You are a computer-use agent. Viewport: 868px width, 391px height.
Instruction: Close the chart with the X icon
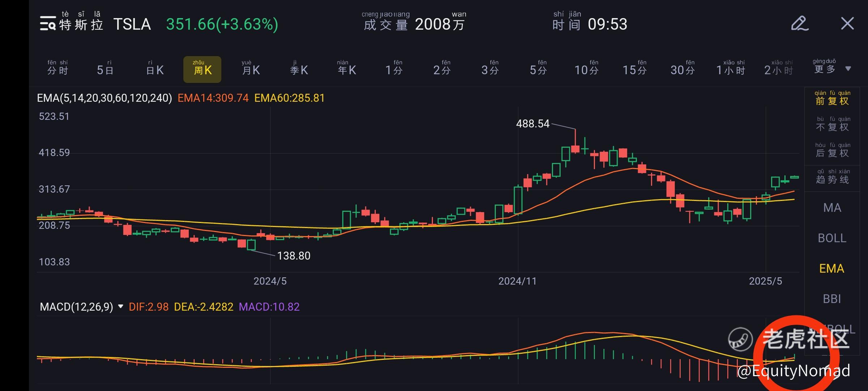[847, 24]
